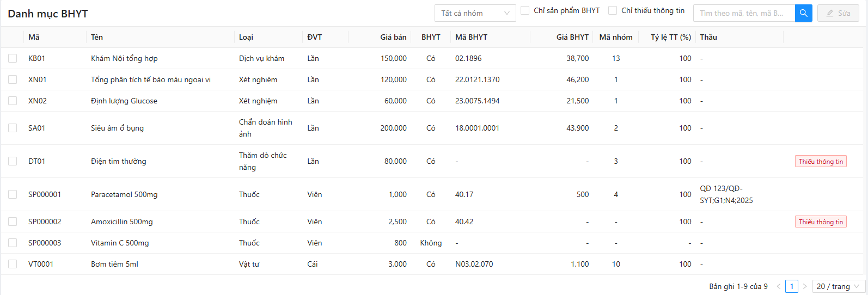Toggle Chỉ sản phẩm BHYT checkbox
The width and height of the screenshot is (868, 295).
click(x=525, y=10)
